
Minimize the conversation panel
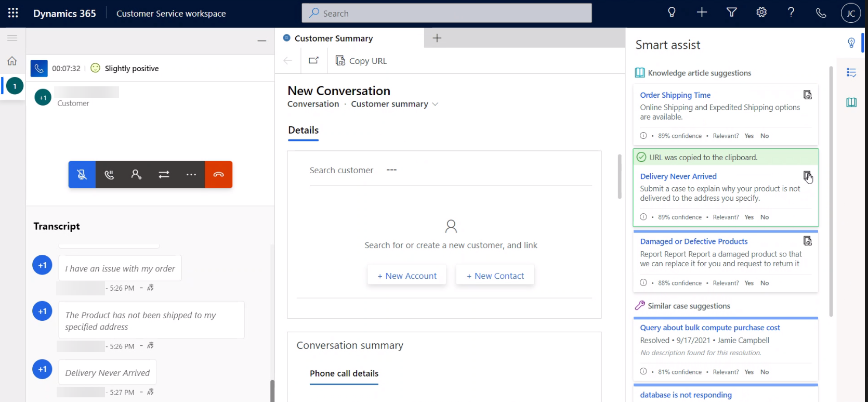click(x=262, y=41)
